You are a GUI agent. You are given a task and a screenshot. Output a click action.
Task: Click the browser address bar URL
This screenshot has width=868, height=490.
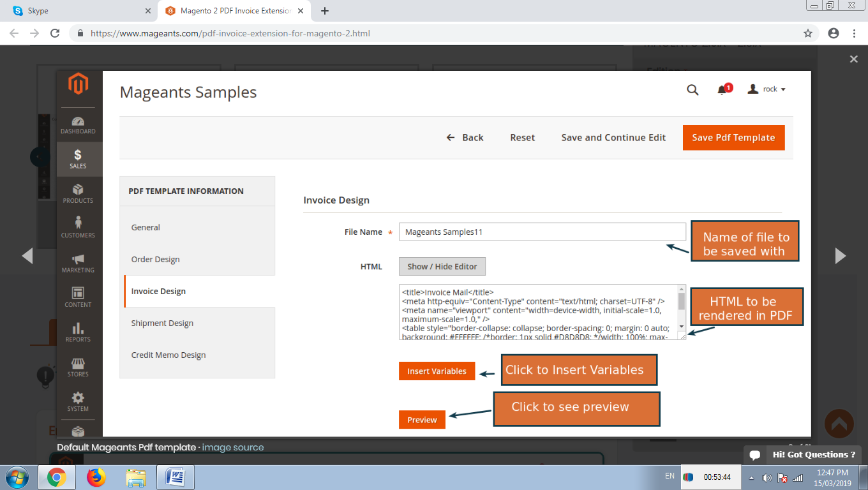[x=230, y=33]
